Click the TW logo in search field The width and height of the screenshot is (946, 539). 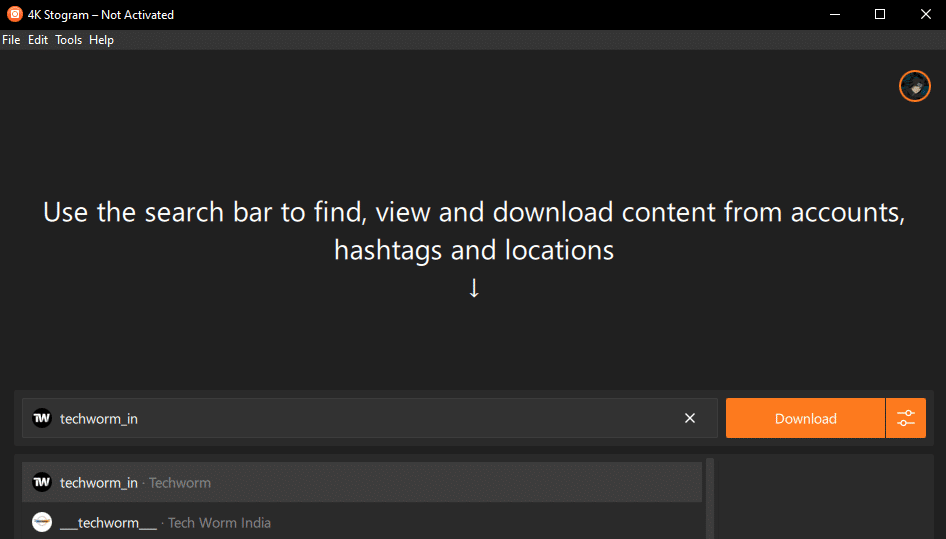42,418
